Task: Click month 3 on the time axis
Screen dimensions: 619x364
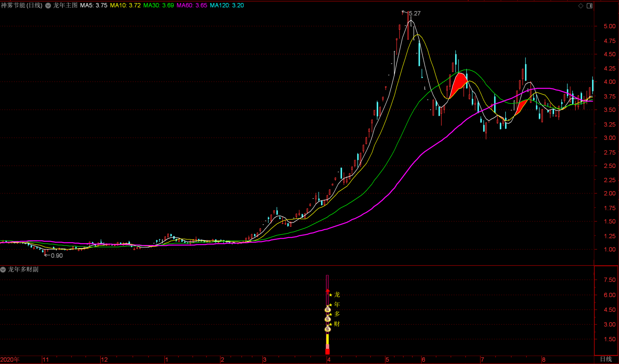Action: click(265, 359)
